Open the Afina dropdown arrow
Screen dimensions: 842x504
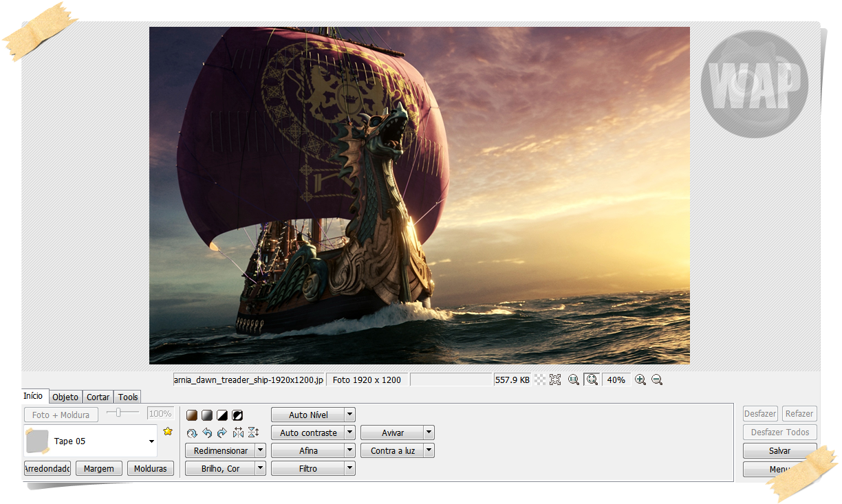click(350, 450)
